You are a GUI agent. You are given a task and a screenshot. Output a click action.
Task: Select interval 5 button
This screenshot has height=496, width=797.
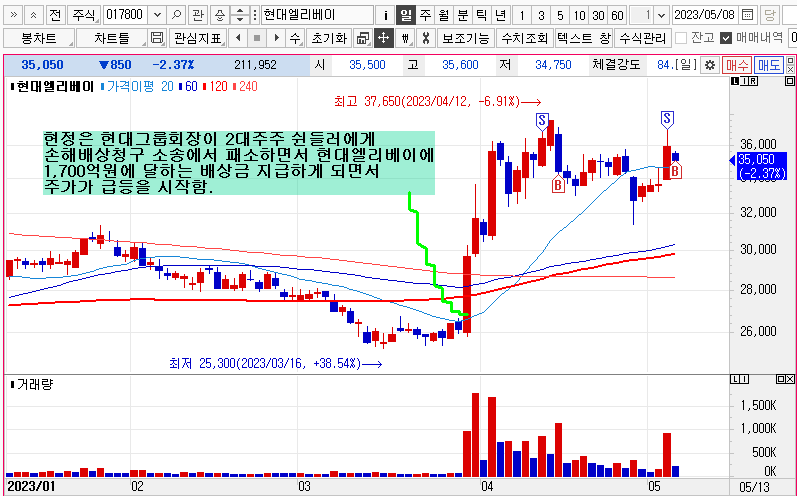pos(560,15)
